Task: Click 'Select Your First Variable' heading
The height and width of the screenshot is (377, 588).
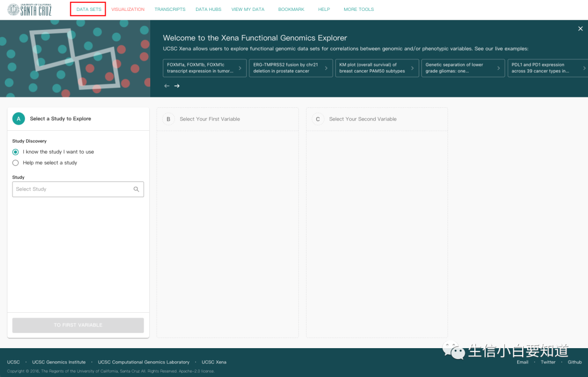Action: [x=210, y=119]
